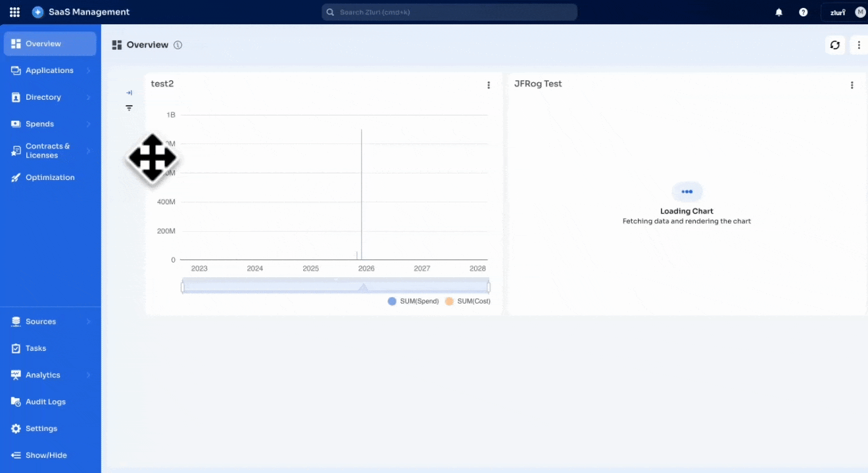This screenshot has height=473, width=868.
Task: Click the Overview info icon
Action: pyautogui.click(x=178, y=45)
